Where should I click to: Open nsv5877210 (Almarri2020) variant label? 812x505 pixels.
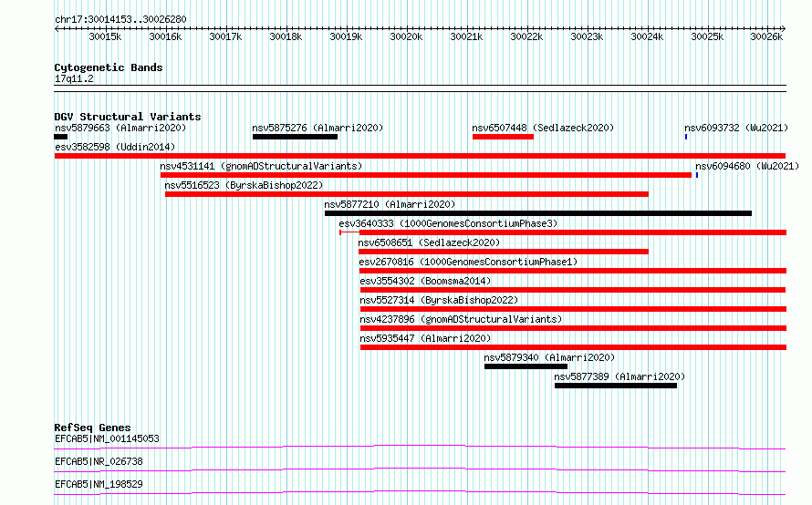[x=390, y=204]
